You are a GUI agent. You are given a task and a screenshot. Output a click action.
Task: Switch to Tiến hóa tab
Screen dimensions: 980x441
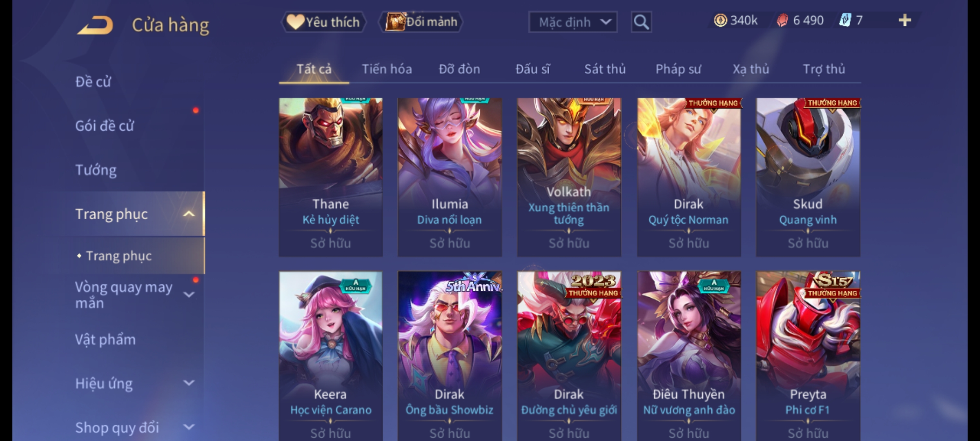[x=387, y=69]
